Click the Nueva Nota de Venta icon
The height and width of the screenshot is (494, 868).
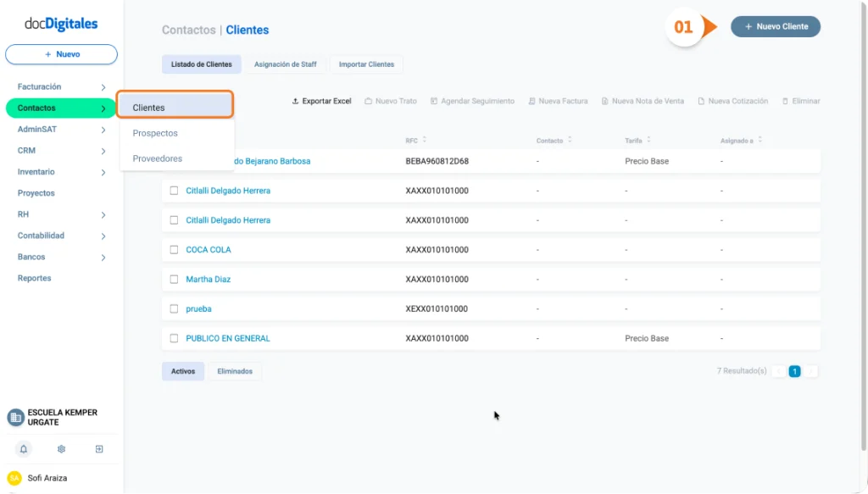pyautogui.click(x=605, y=101)
